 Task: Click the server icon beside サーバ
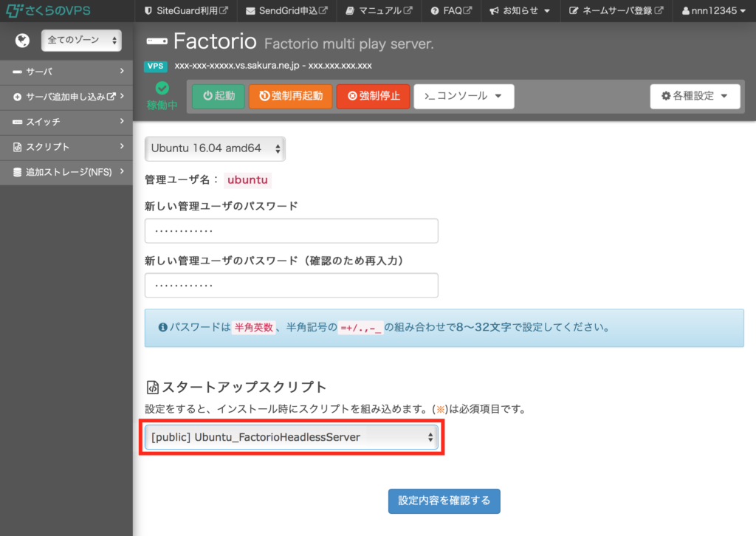18,72
